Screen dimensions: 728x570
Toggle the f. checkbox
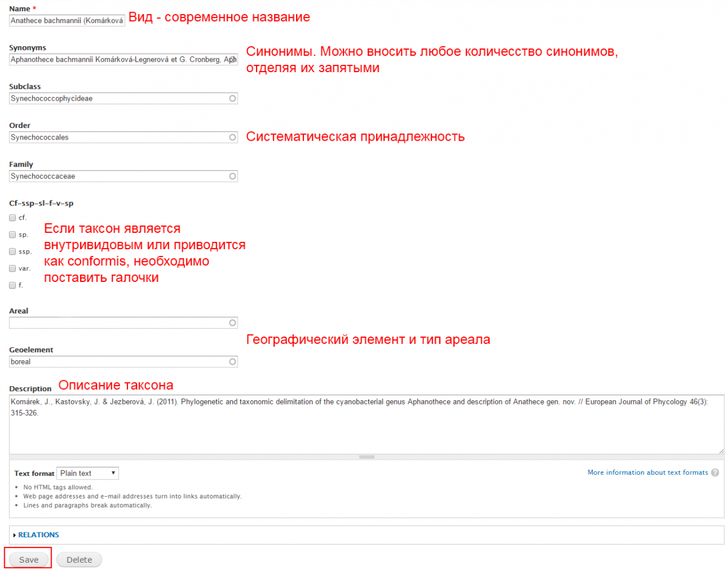pos(13,285)
